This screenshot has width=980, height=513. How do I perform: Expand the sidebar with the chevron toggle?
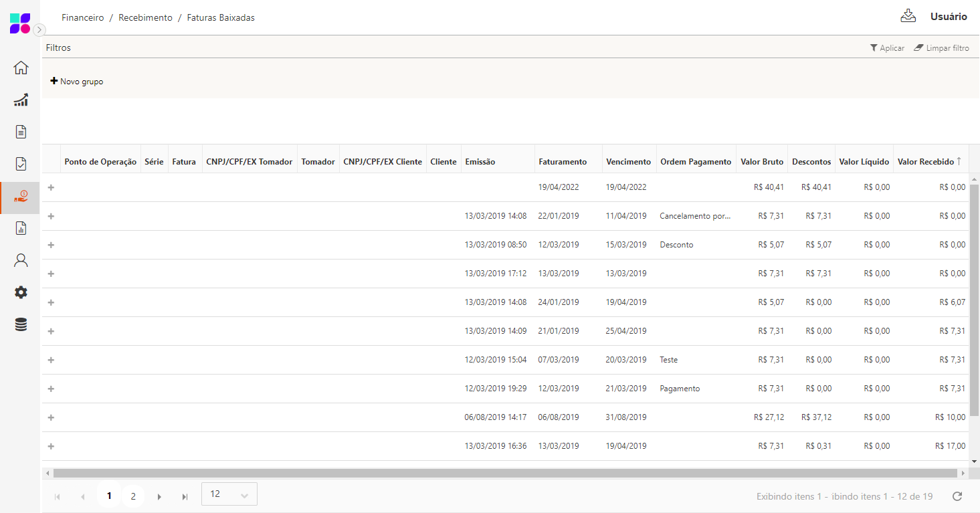click(x=39, y=29)
